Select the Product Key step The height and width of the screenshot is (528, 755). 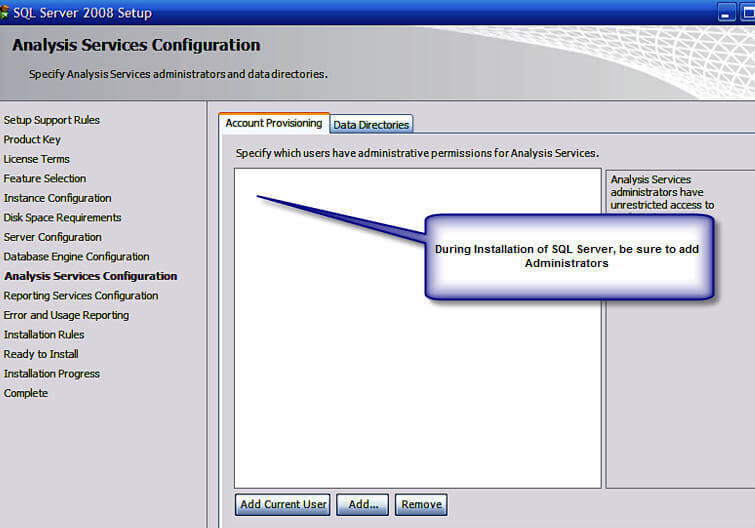(32, 140)
